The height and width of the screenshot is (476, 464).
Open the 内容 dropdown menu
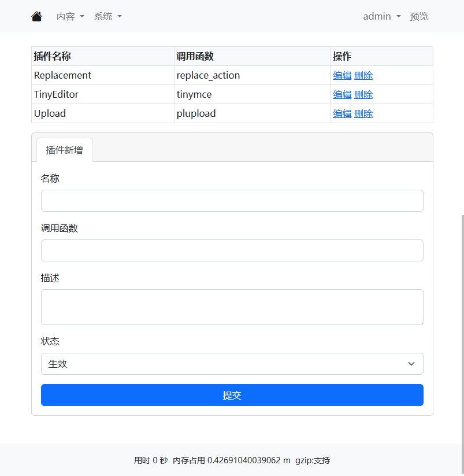[x=70, y=16]
